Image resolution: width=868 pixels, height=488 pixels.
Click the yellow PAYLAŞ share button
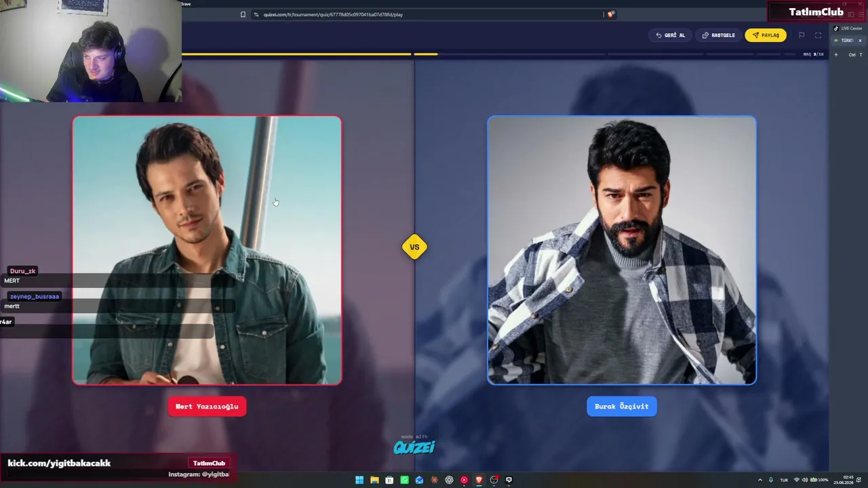(766, 35)
